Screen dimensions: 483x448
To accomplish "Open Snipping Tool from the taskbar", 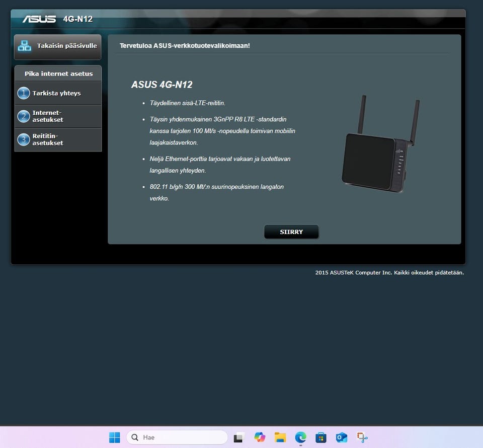I will (362, 437).
